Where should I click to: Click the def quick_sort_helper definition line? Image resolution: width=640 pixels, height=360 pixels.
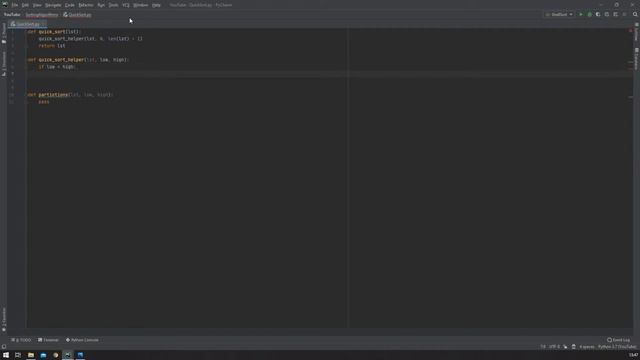click(78, 60)
